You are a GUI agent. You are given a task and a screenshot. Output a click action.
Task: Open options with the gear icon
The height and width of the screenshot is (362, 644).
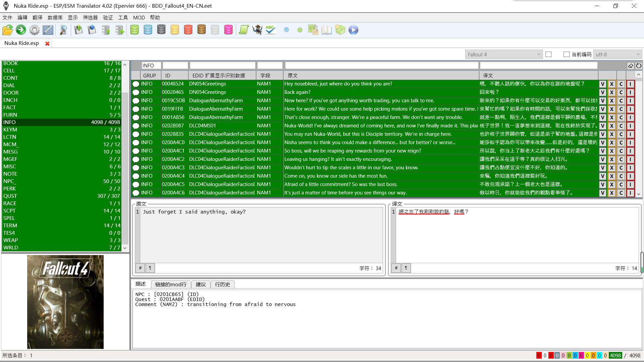pyautogui.click(x=34, y=30)
